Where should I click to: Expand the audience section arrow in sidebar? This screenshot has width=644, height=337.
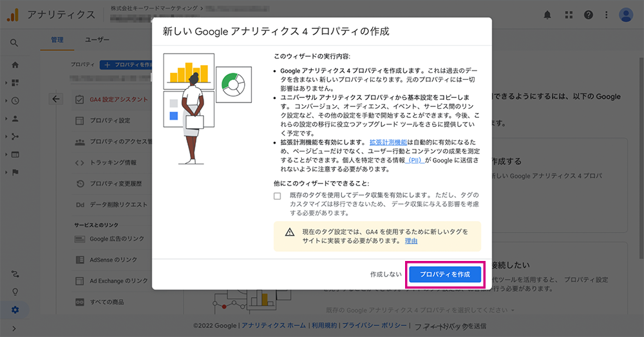click(6, 119)
